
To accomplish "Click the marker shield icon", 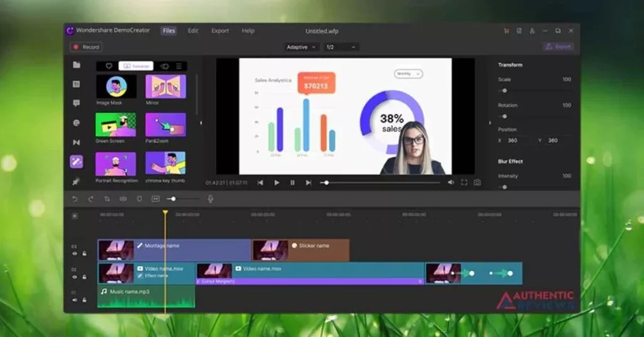I will tap(139, 199).
